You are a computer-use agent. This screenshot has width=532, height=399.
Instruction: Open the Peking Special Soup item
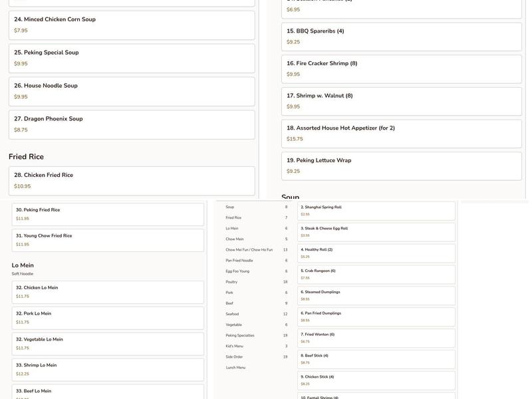tap(131, 59)
